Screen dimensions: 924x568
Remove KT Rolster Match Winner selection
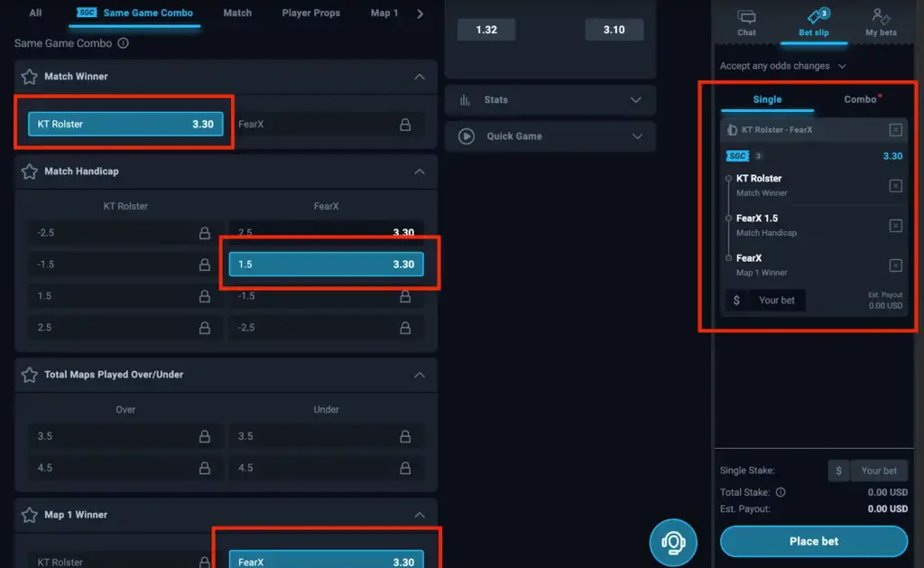click(x=895, y=186)
